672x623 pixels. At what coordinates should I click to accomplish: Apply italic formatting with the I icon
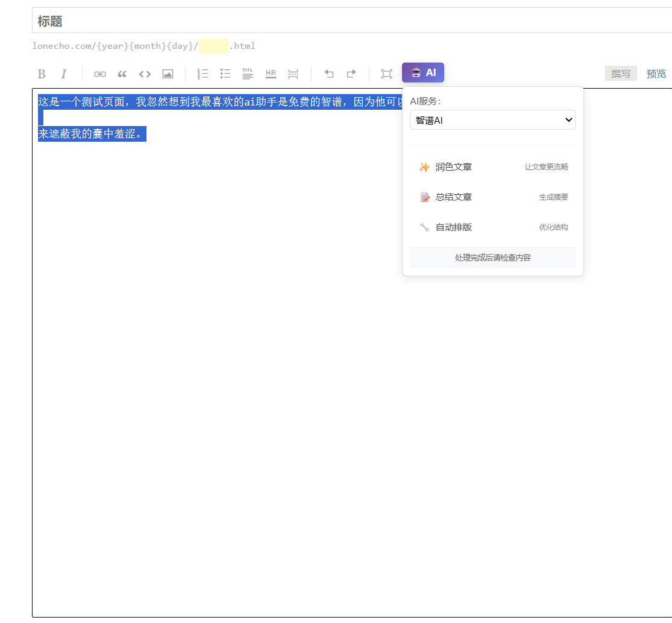pos(63,74)
